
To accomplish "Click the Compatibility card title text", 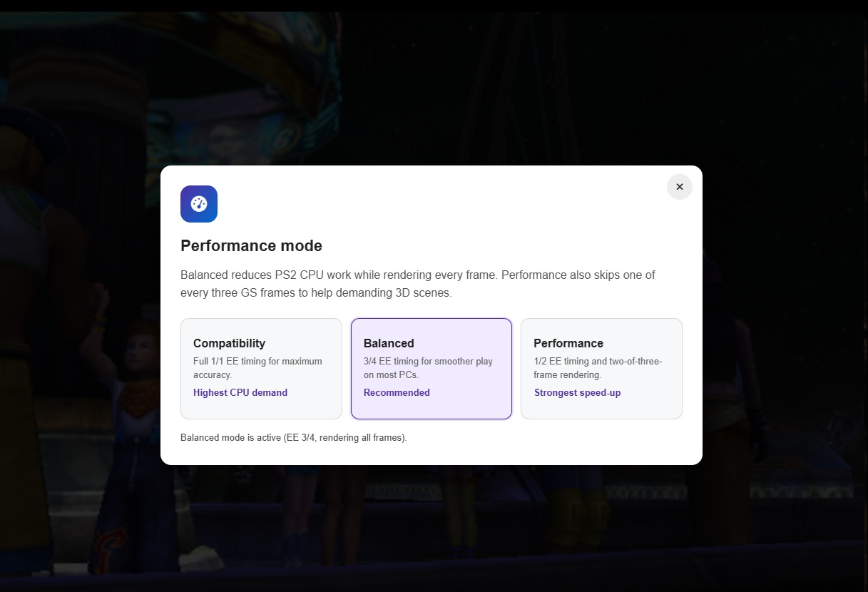I will 229,343.
